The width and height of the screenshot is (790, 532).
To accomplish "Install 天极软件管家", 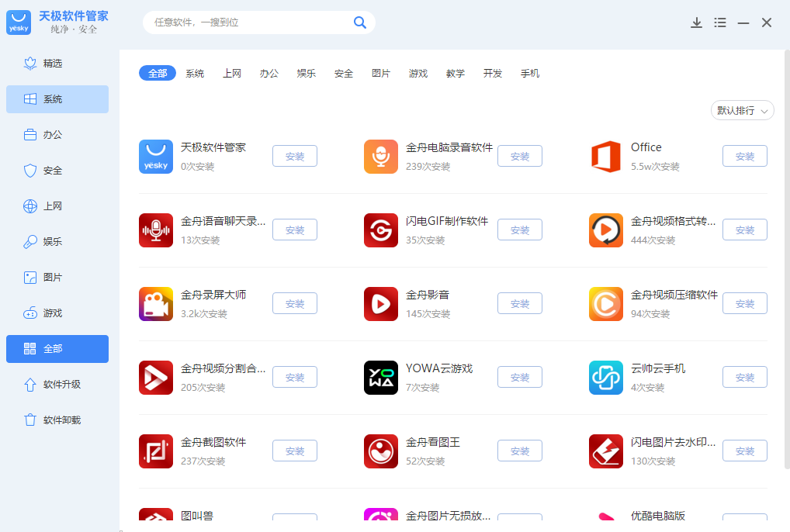I will tap(295, 156).
